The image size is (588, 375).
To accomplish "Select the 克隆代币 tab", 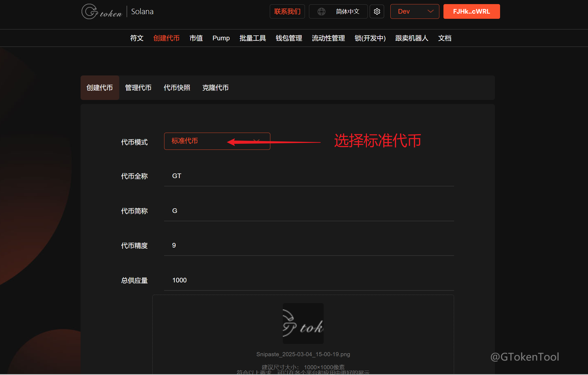I will click(215, 88).
